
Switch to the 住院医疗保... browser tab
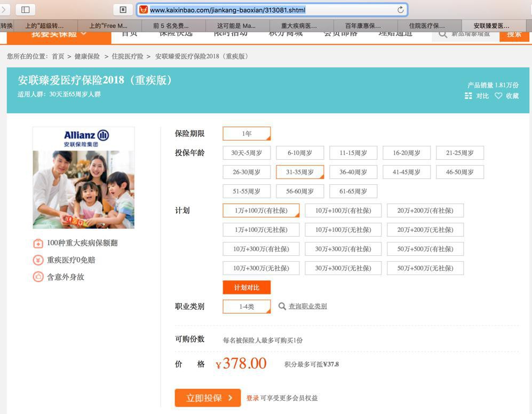[428, 26]
